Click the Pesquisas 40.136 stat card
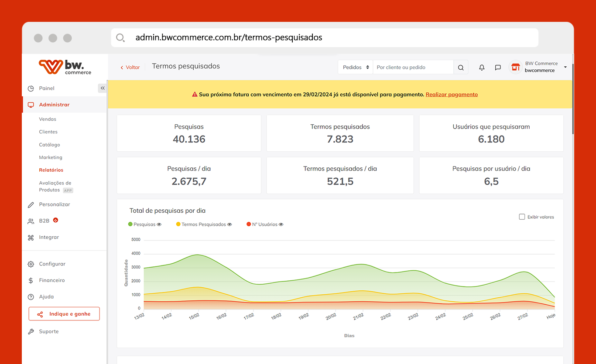 tap(189, 133)
